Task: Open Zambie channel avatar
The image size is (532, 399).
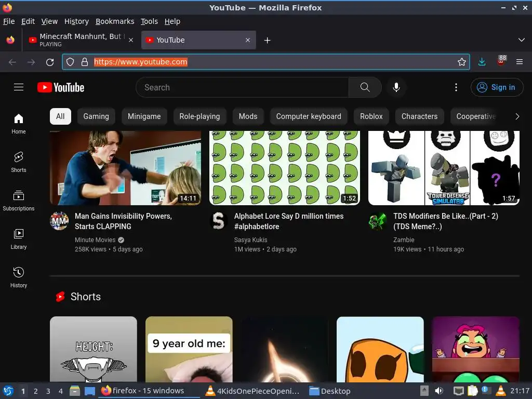Action: (378, 221)
